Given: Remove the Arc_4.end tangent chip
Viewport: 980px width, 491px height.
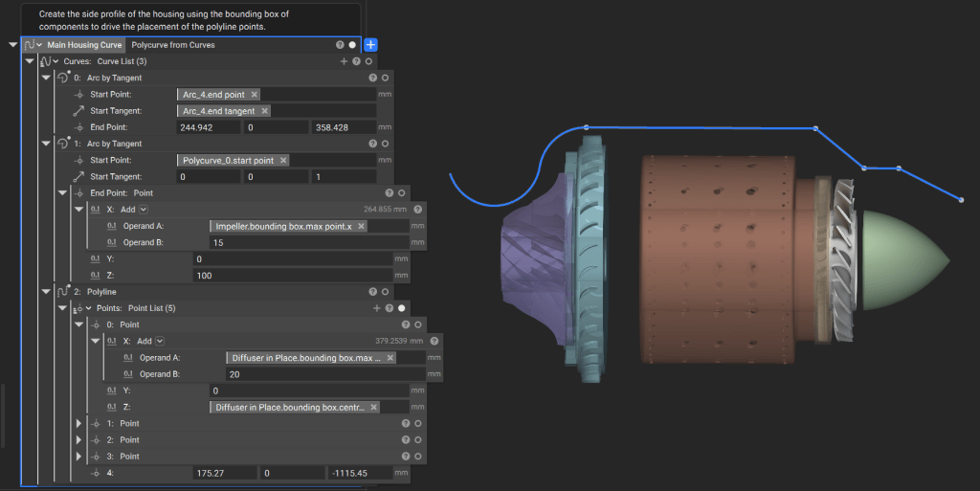Looking at the screenshot, I should point(264,111).
